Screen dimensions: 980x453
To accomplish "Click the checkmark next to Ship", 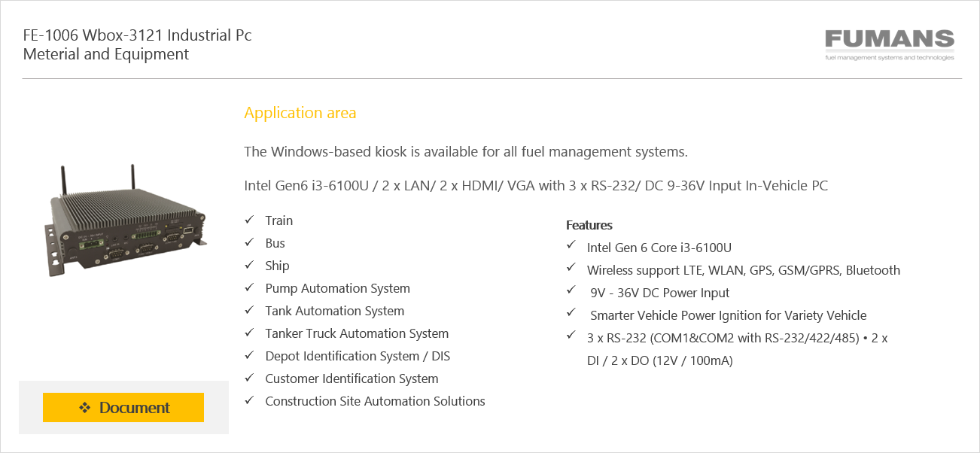I will pos(249,266).
